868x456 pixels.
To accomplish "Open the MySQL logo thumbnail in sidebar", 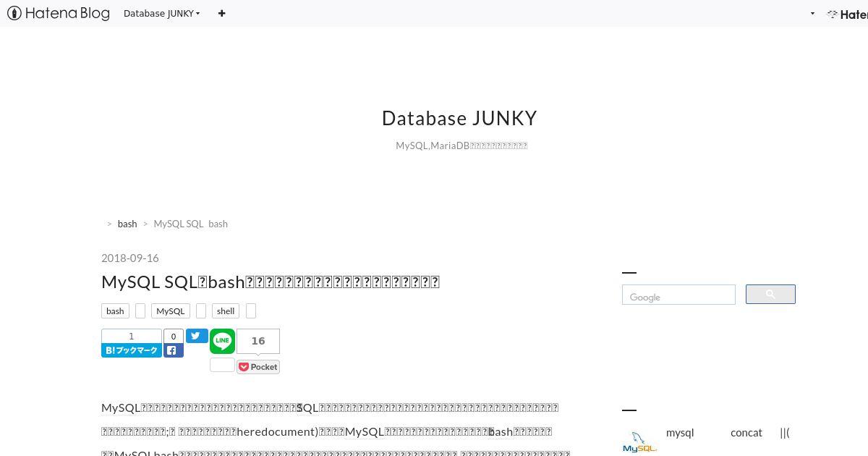I will click(639, 442).
